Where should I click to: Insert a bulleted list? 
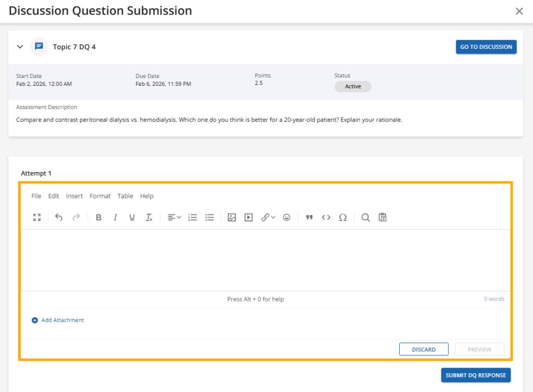209,217
